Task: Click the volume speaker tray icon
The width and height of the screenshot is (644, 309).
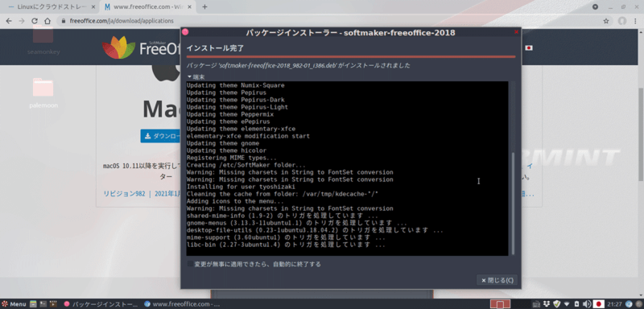Action: (x=587, y=303)
